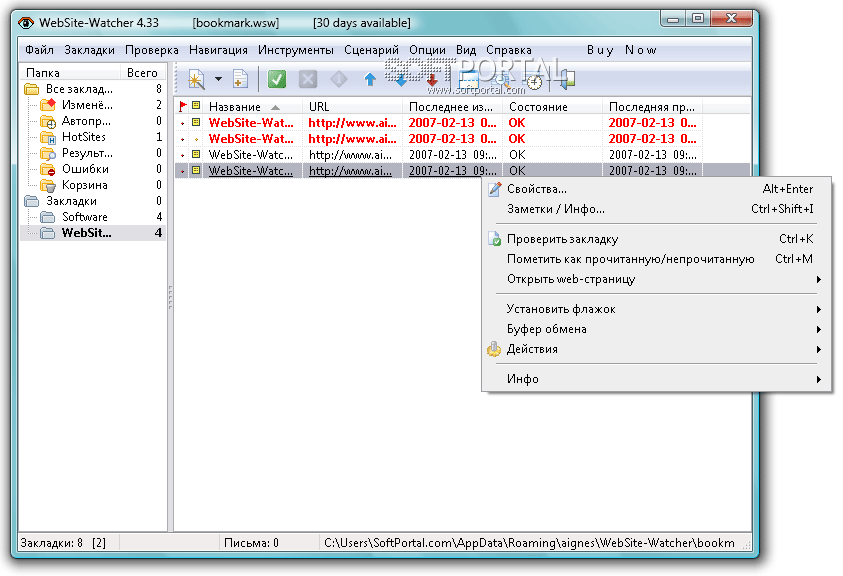Click the Письма: 0 status bar entry
Image resolution: width=843 pixels, height=576 pixels.
click(251, 543)
